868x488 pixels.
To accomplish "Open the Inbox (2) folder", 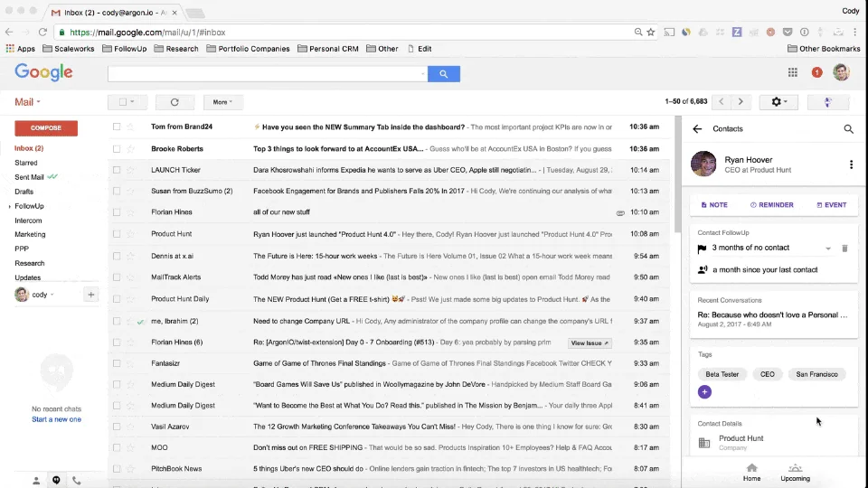I will click(29, 148).
